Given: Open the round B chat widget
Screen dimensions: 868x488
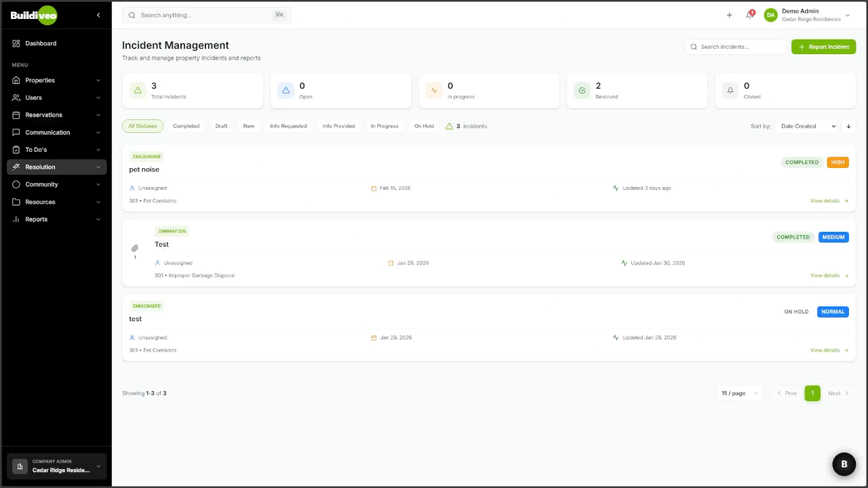Looking at the screenshot, I should tap(844, 464).
